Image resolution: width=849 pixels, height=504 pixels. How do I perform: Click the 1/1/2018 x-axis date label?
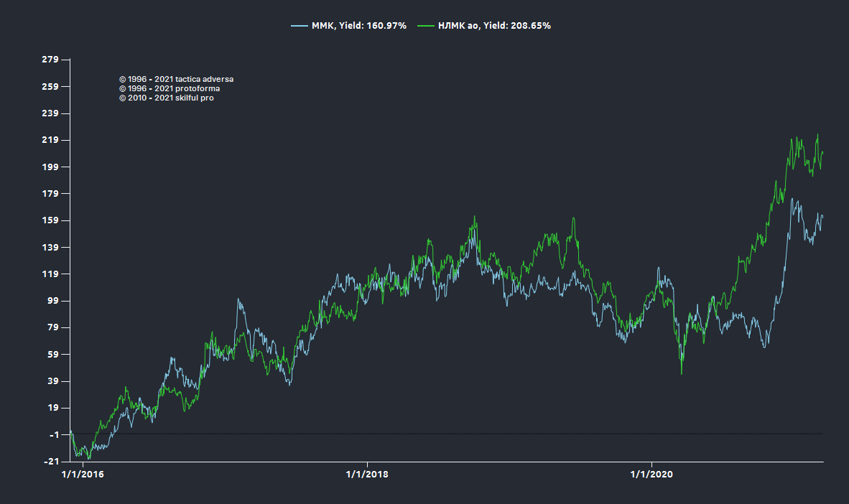(367, 473)
